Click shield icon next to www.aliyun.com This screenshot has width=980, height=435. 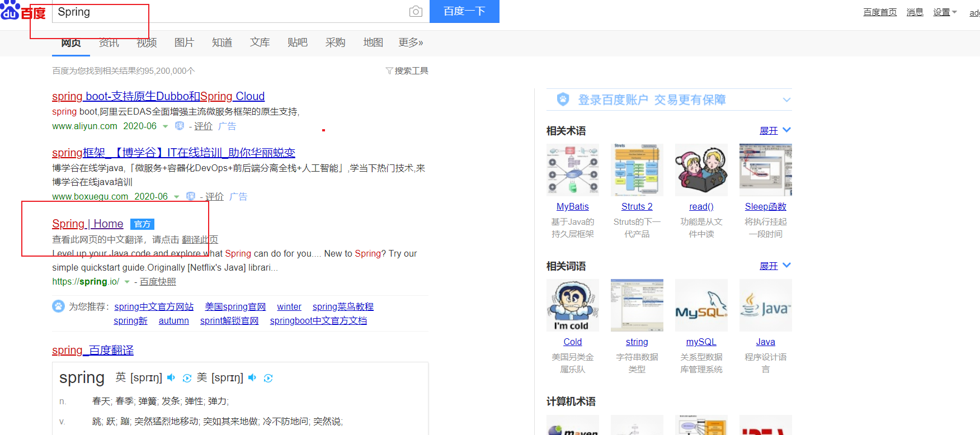pos(180,126)
